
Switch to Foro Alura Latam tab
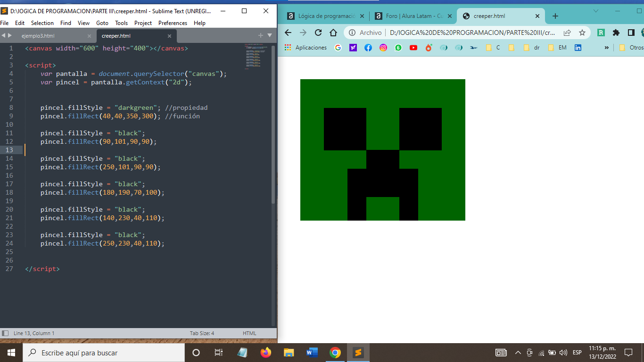tap(410, 16)
